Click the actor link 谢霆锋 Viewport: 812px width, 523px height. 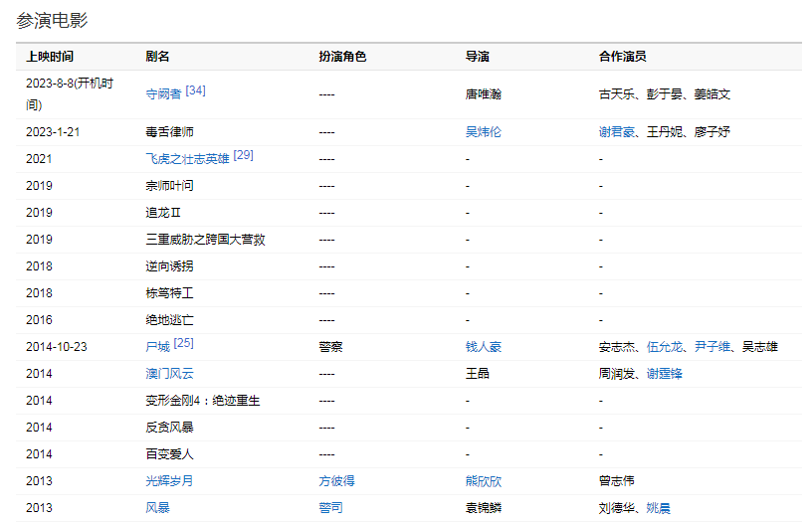point(664,374)
